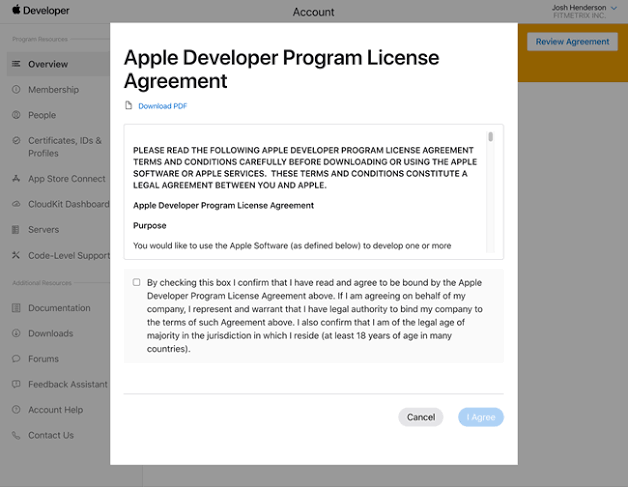Click the Documentation icon in sidebar
This screenshot has height=488, width=628.
point(16,308)
